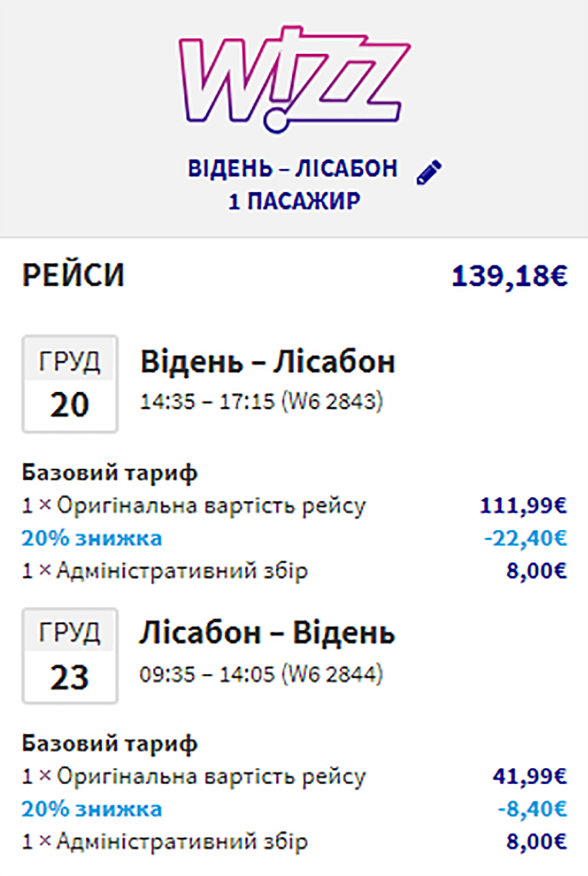Click the return flight Адміністративний збір line

tap(165, 842)
